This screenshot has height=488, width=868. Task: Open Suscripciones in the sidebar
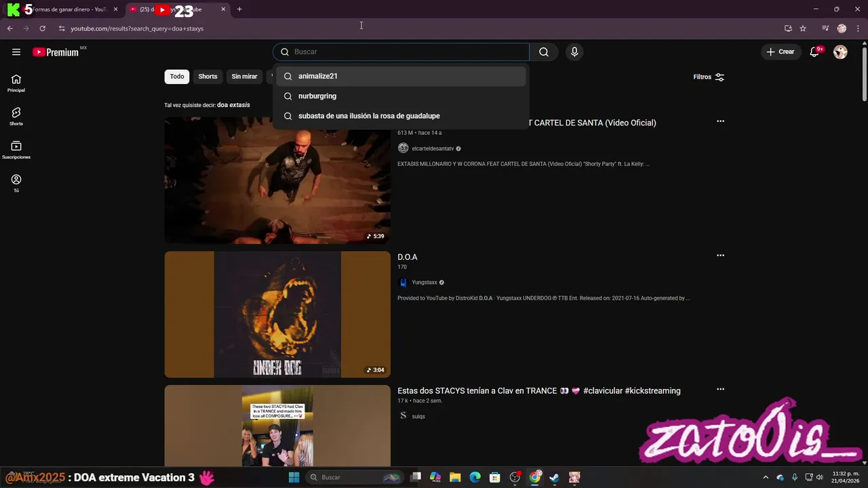[16, 150]
